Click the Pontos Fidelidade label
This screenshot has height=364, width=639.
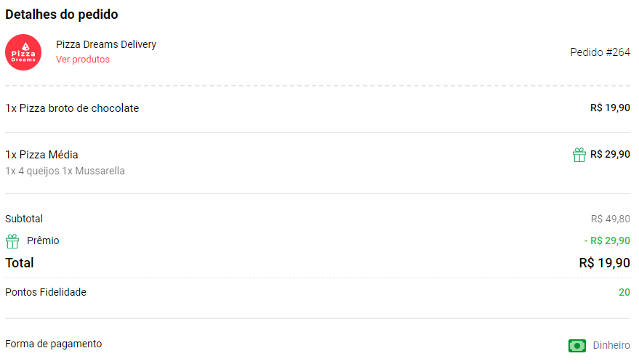pos(46,292)
